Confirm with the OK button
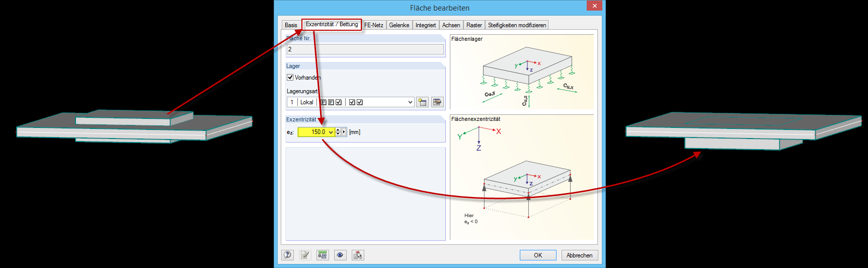The image size is (868, 268). coord(538,255)
